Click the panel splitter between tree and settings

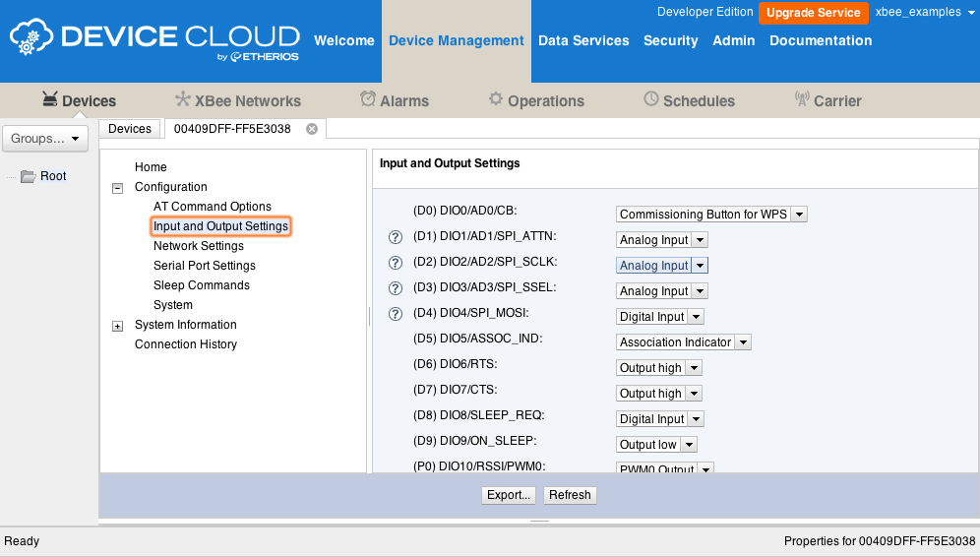point(369,316)
